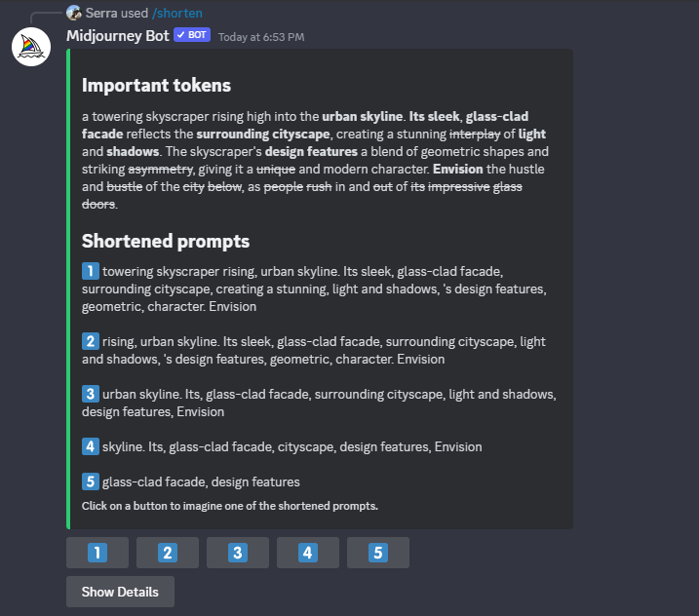Click the Midjourney Bot username

118,36
